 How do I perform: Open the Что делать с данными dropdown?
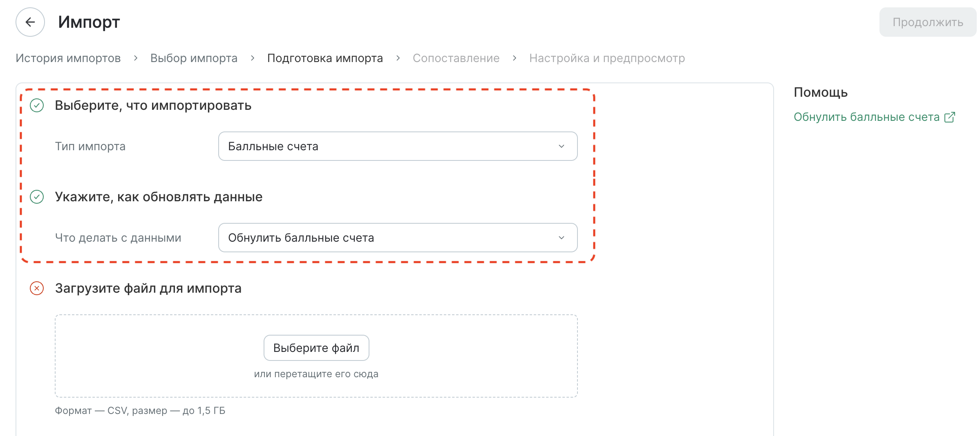coord(398,238)
